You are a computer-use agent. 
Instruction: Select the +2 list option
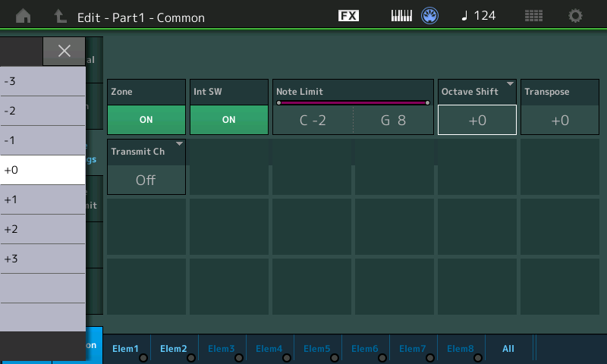tap(42, 229)
